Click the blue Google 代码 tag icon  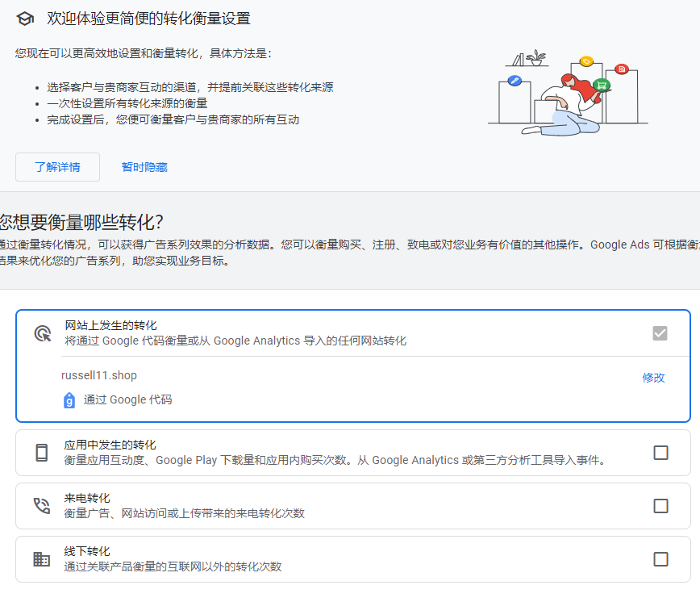pyautogui.click(x=69, y=399)
